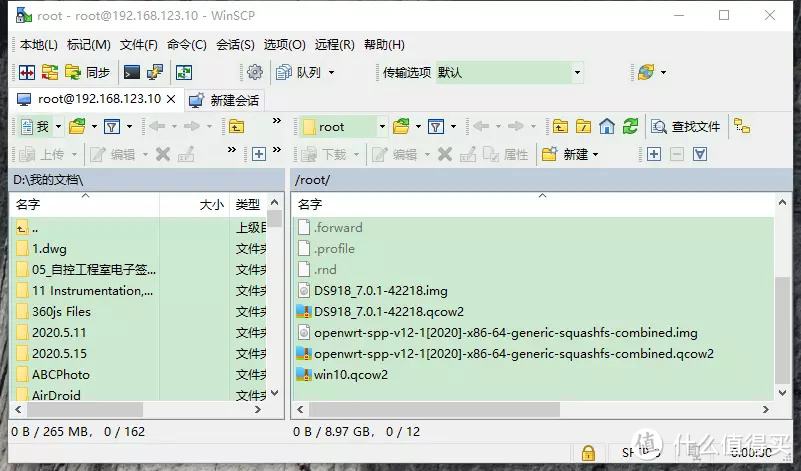Select the 1.dwg folder
Image resolution: width=801 pixels, height=471 pixels.
click(x=49, y=249)
